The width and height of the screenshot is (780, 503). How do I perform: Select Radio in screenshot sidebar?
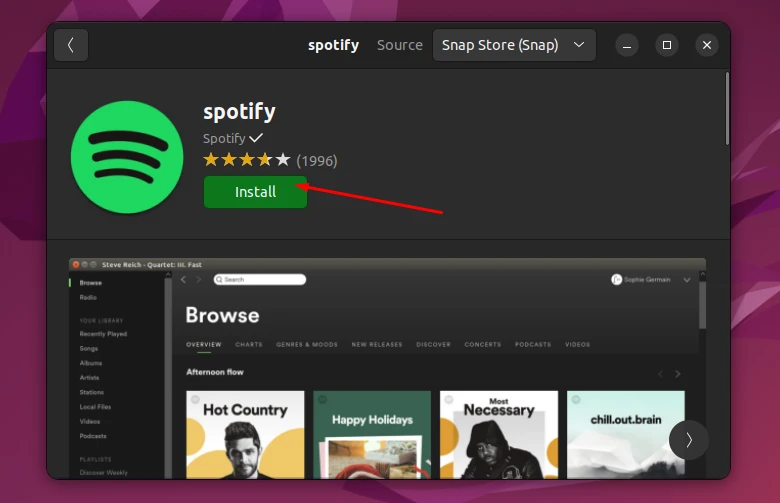(x=88, y=298)
